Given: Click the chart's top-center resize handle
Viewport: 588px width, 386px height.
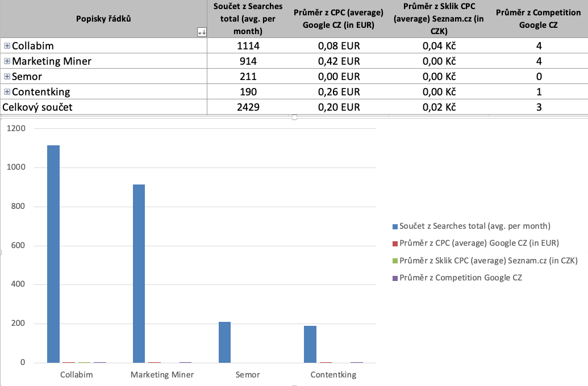Looking at the screenshot, I should click(294, 118).
